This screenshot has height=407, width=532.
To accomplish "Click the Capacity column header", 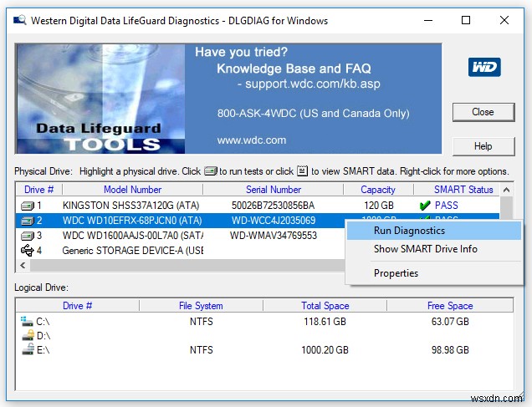I will coord(378,190).
